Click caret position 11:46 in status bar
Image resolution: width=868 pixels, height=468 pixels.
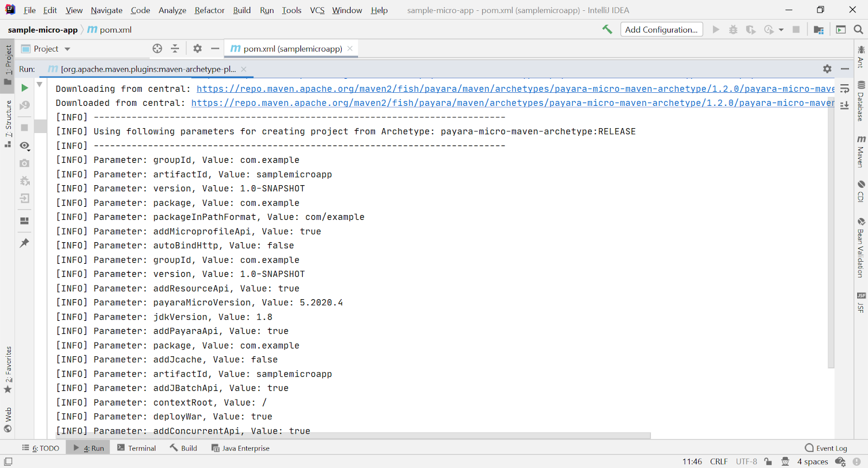(692, 461)
